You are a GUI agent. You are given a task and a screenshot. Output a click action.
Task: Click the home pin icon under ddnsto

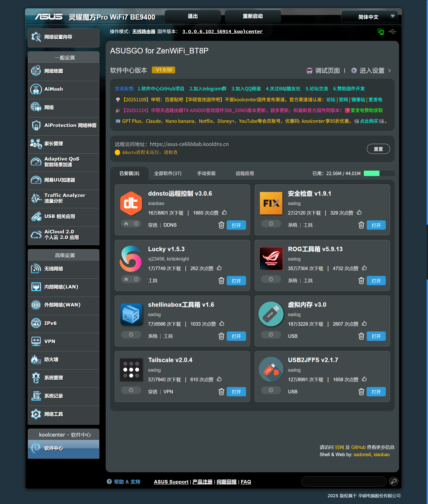(126, 224)
